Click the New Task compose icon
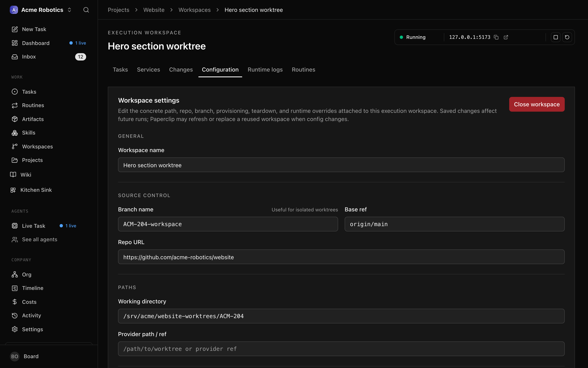This screenshot has height=368, width=588. tap(14, 29)
